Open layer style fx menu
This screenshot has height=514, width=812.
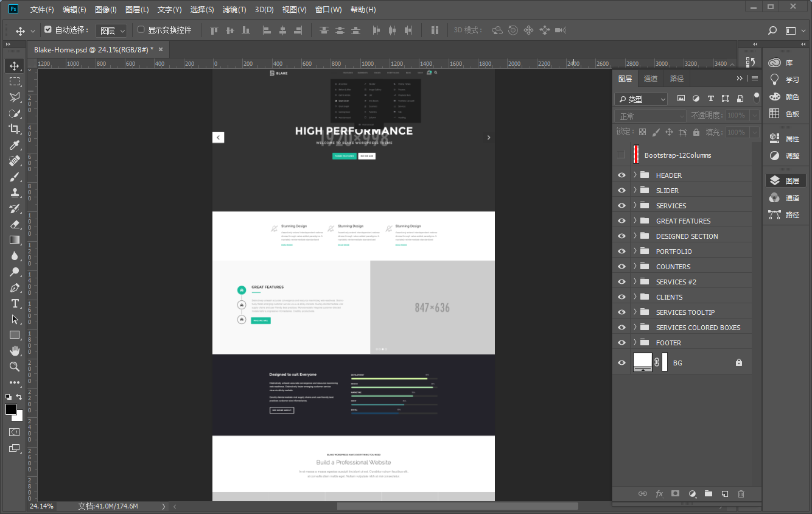659,494
